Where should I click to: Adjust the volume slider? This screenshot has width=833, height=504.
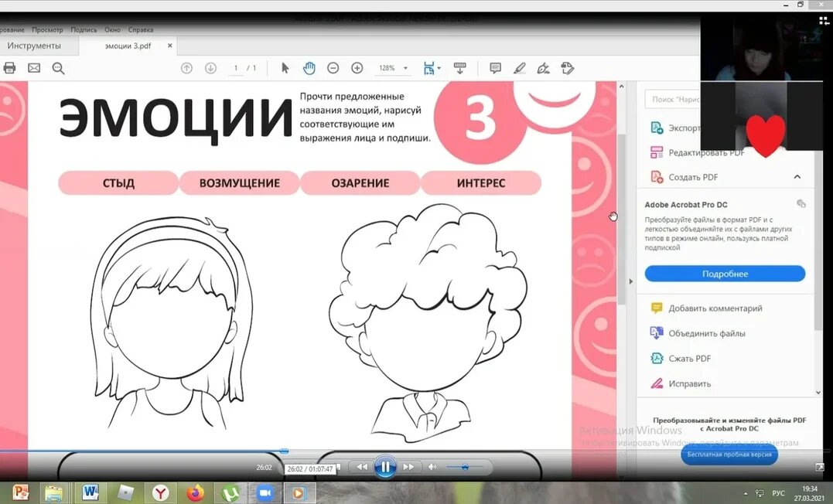[465, 467]
